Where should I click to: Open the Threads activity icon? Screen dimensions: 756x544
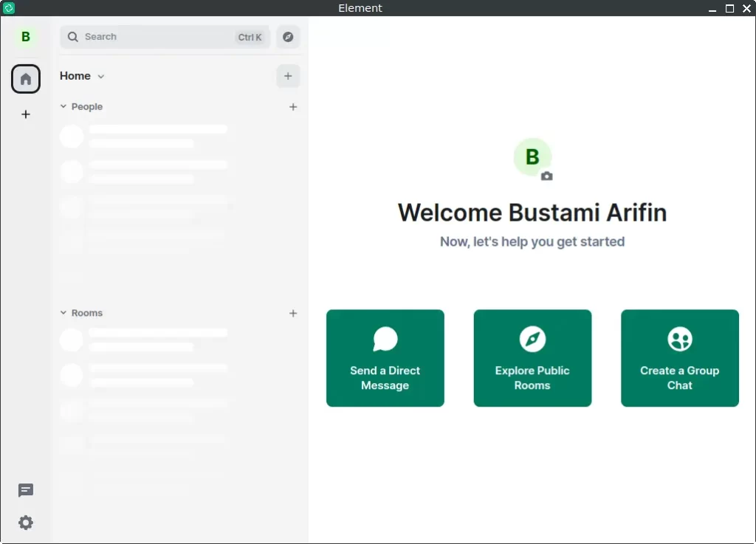tap(26, 491)
